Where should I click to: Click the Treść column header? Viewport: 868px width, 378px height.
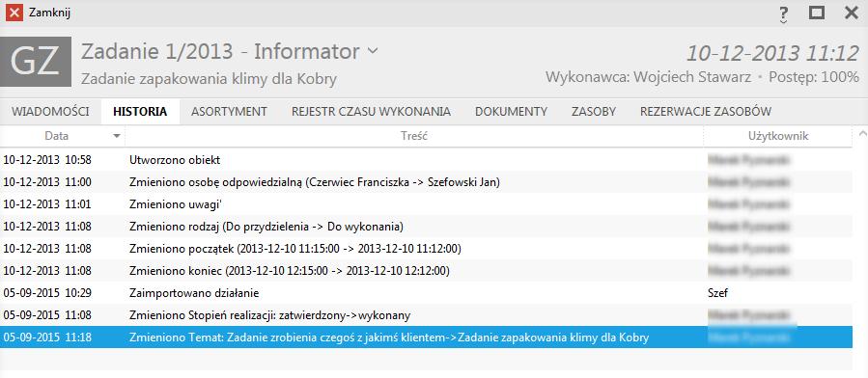pos(414,136)
